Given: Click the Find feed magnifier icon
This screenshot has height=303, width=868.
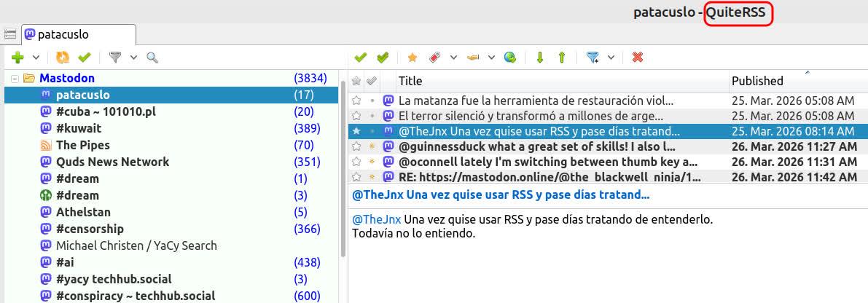Looking at the screenshot, I should coord(152,57).
